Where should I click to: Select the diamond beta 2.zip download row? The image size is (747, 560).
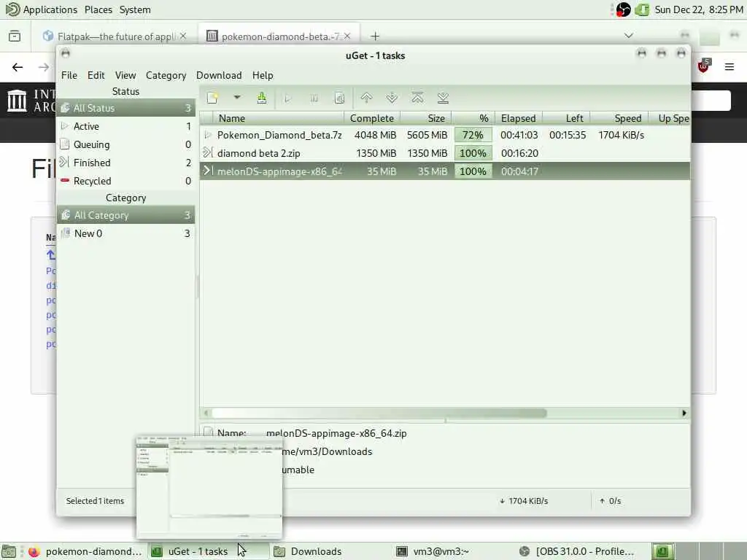tap(445, 153)
